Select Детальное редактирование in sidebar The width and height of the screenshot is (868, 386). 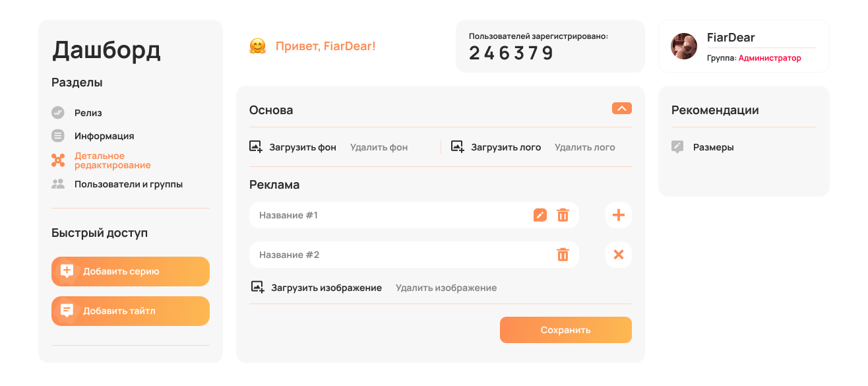point(112,160)
